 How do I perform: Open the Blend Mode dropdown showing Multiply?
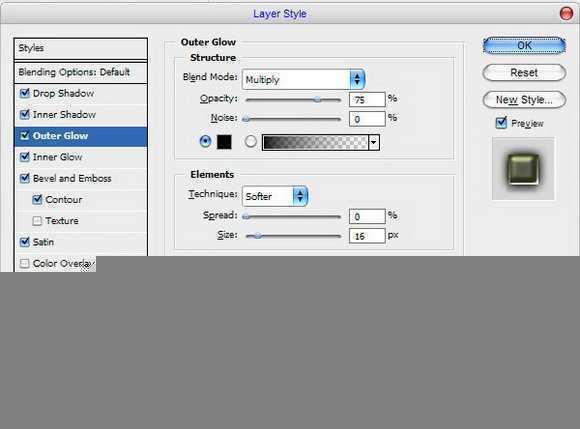tap(304, 79)
